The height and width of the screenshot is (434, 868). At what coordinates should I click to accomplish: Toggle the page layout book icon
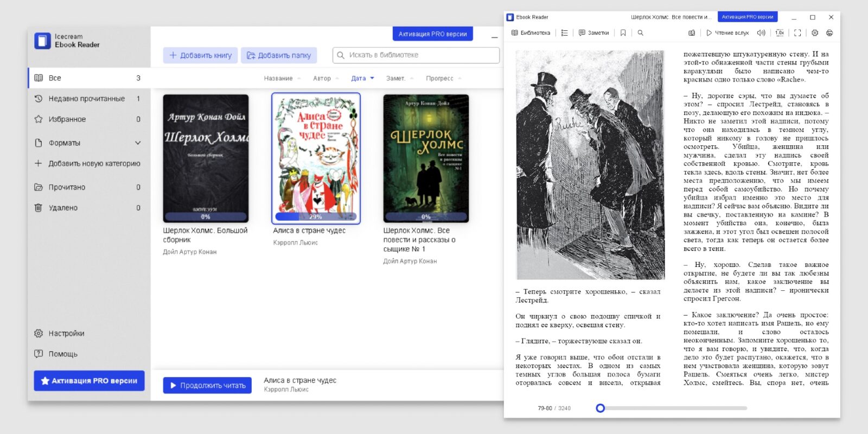coord(692,33)
